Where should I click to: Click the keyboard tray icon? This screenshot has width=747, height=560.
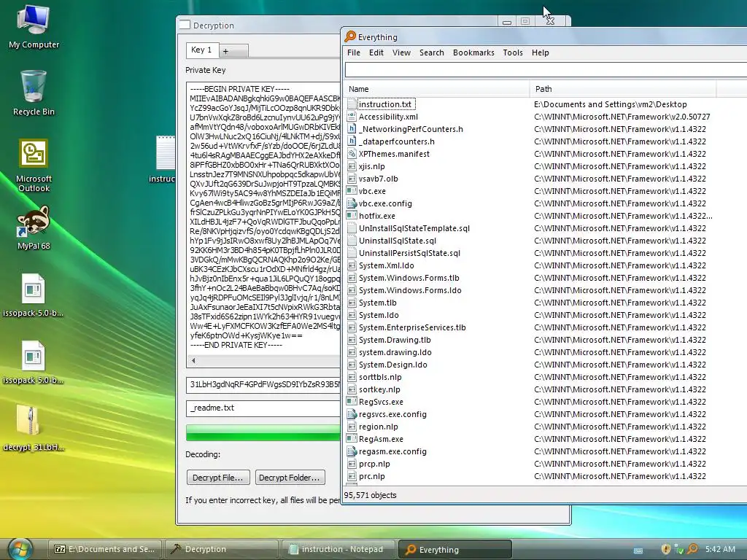pos(638,551)
